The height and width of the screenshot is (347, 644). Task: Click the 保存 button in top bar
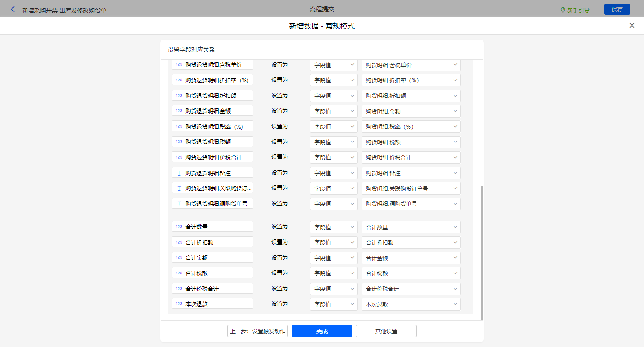click(617, 10)
